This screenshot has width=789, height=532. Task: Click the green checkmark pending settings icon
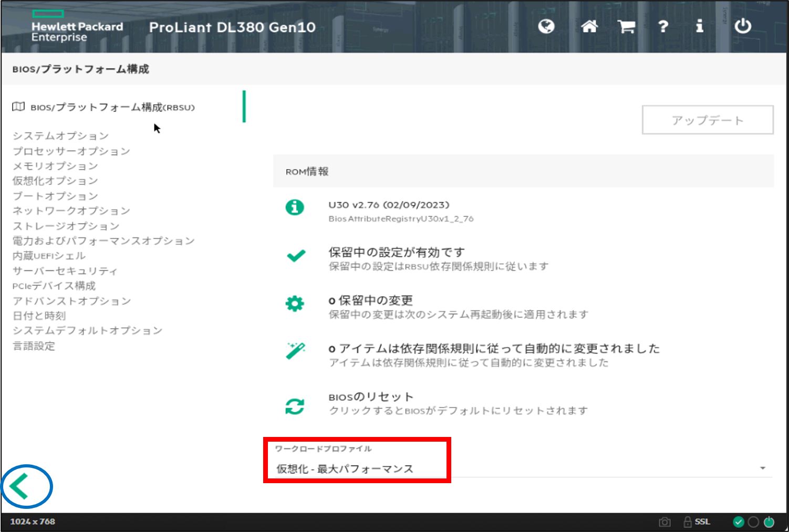[x=296, y=256]
